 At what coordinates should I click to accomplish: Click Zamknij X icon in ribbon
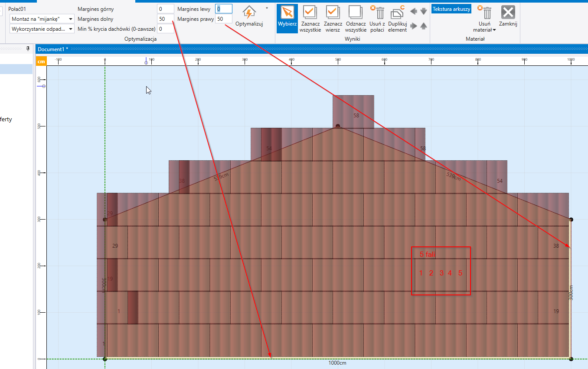508,13
